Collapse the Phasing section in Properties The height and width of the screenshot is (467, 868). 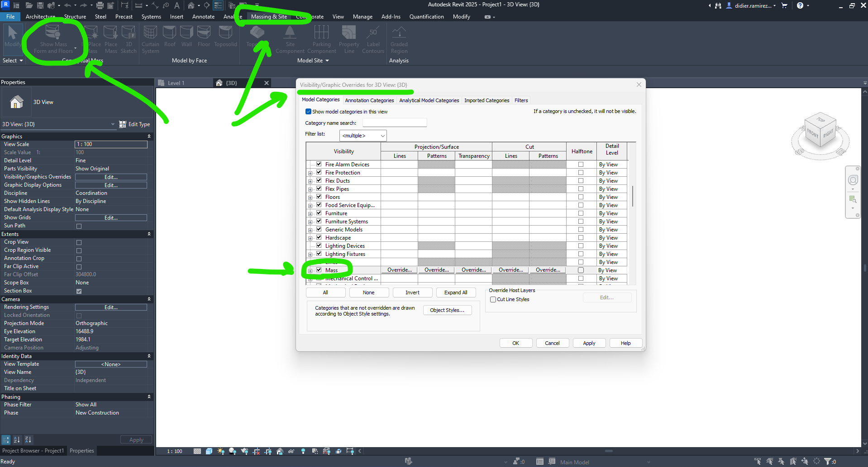pyautogui.click(x=149, y=396)
